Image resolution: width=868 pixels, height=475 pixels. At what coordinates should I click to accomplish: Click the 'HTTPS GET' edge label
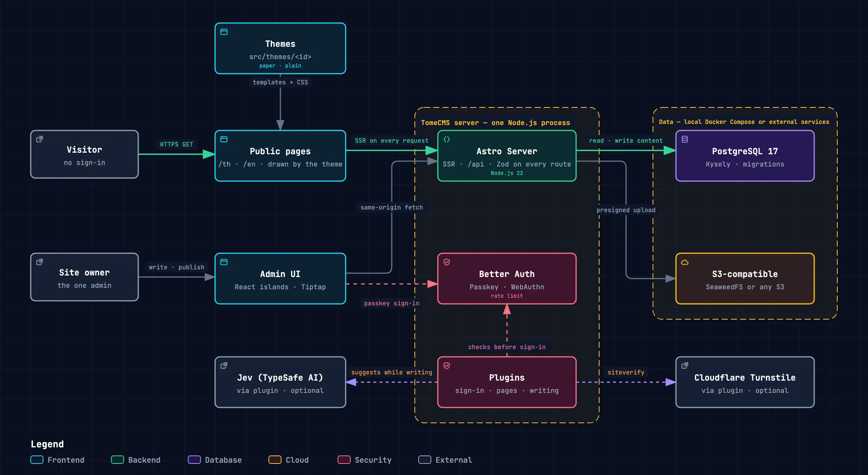coord(177,144)
